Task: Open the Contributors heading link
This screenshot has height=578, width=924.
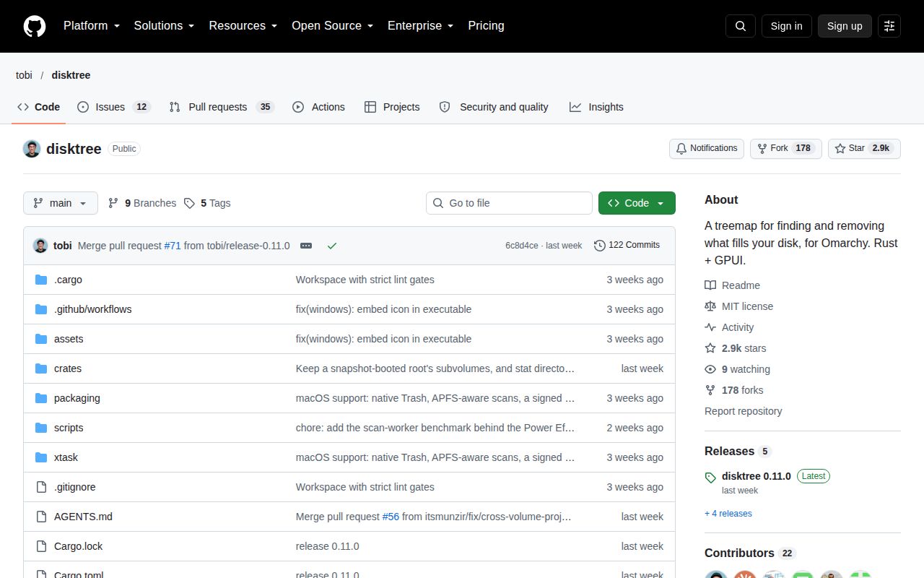Action: (749, 553)
